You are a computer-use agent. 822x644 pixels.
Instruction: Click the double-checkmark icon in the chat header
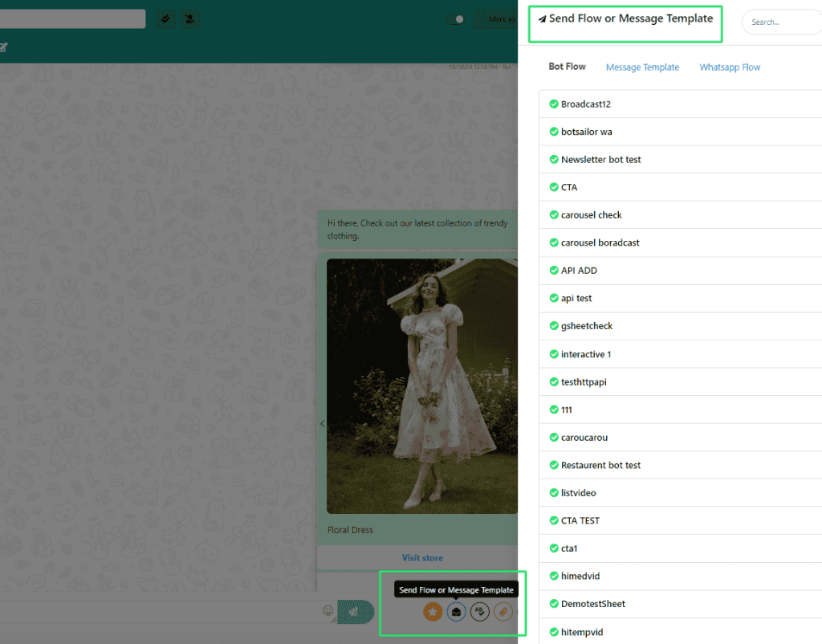tap(166, 18)
